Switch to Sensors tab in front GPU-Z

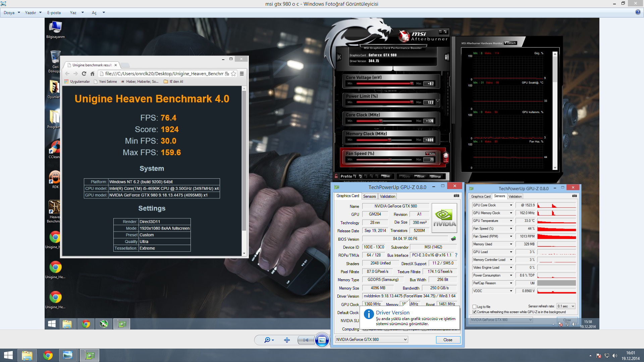pyautogui.click(x=369, y=196)
